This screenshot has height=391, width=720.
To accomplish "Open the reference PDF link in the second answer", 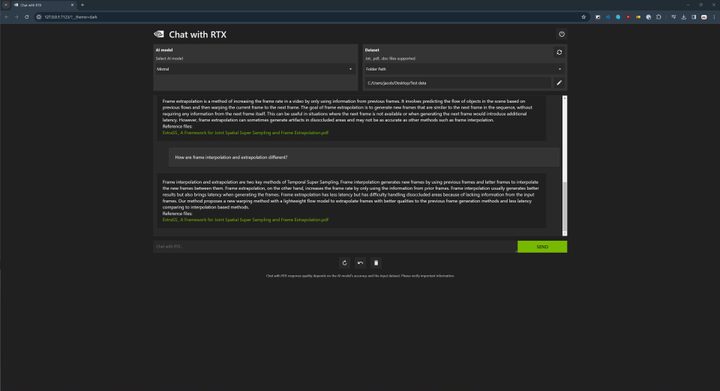I will pos(245,220).
